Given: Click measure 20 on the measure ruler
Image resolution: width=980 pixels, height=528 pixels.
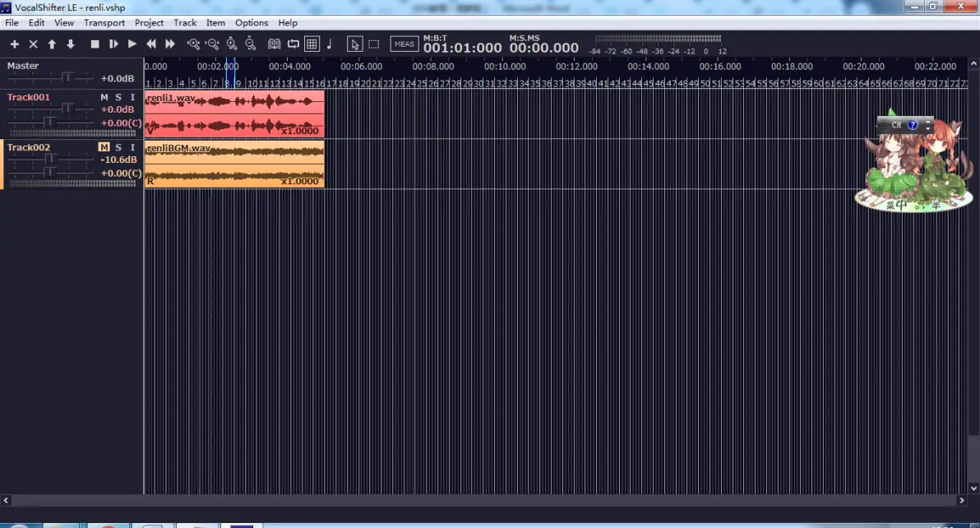Looking at the screenshot, I should (366, 83).
